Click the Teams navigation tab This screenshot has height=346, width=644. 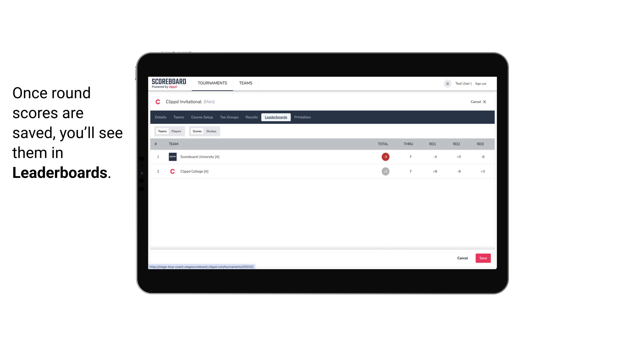[178, 117]
